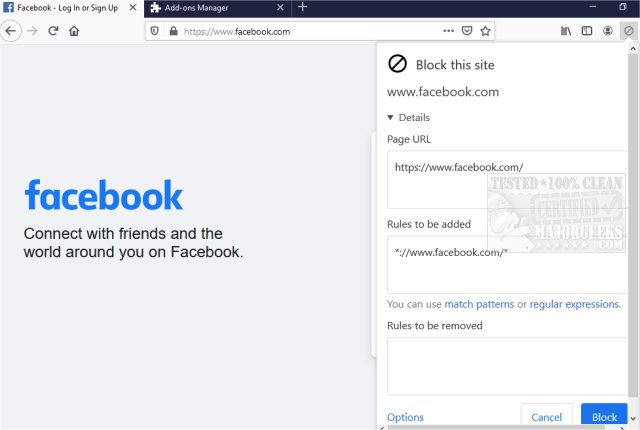Cancel the block site dialog
This screenshot has height=430, width=640.
(x=546, y=417)
